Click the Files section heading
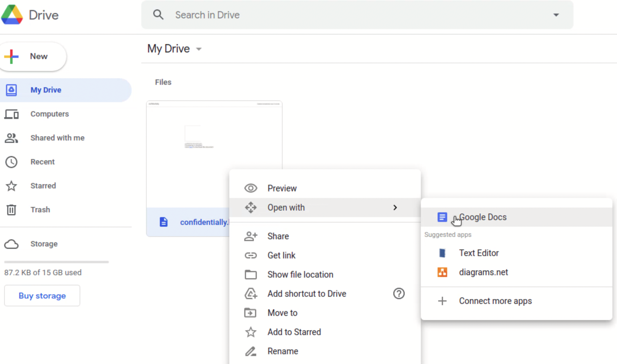Screen dimensions: 617x364 [x=163, y=82]
